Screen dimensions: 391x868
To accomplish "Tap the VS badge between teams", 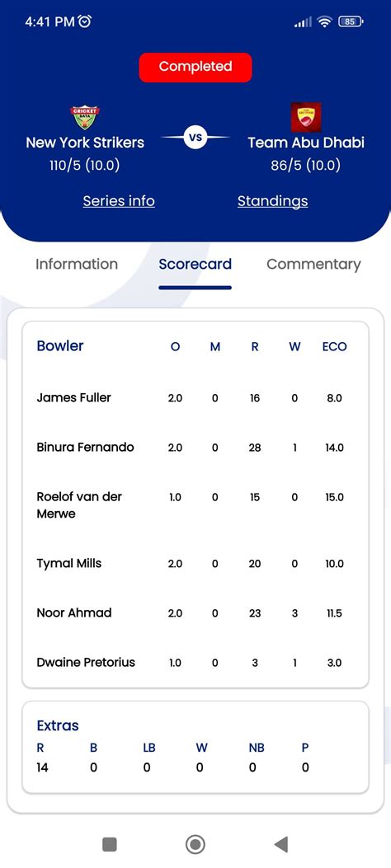I will pos(195,138).
